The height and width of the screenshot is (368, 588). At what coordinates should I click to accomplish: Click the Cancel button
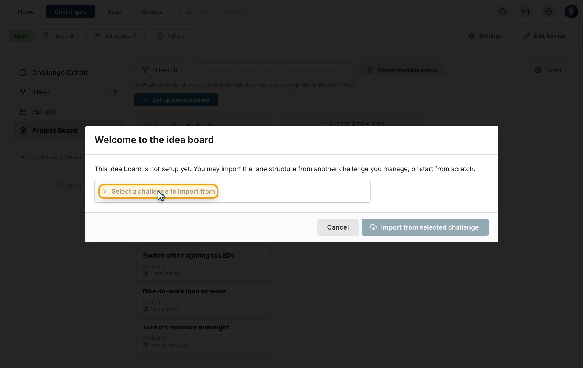[338, 227]
